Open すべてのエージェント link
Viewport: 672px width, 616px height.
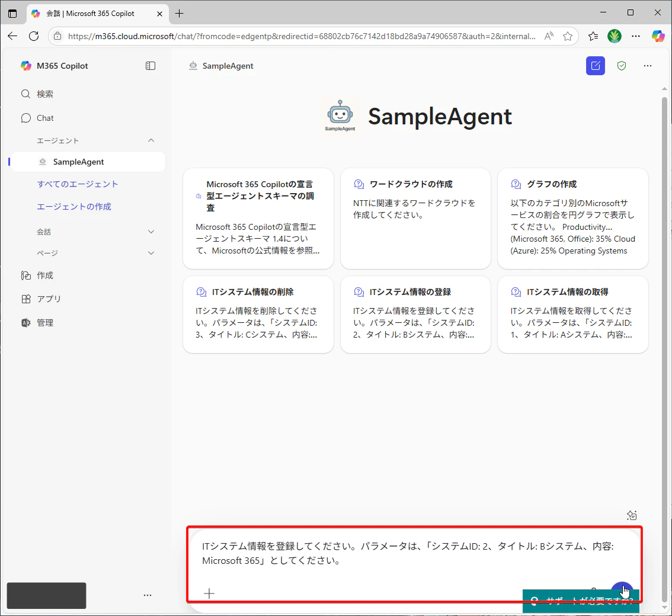coord(77,184)
